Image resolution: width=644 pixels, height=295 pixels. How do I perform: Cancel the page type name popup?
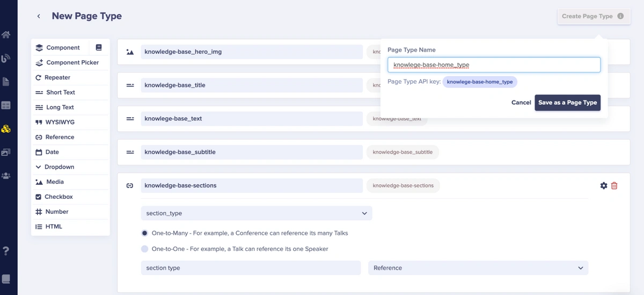521,103
